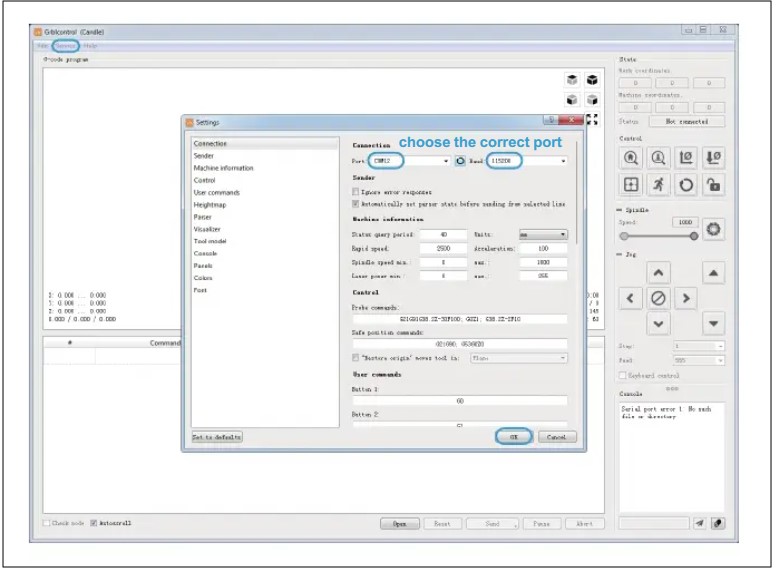Click the Zero Z down-arrow icon

coord(713,158)
